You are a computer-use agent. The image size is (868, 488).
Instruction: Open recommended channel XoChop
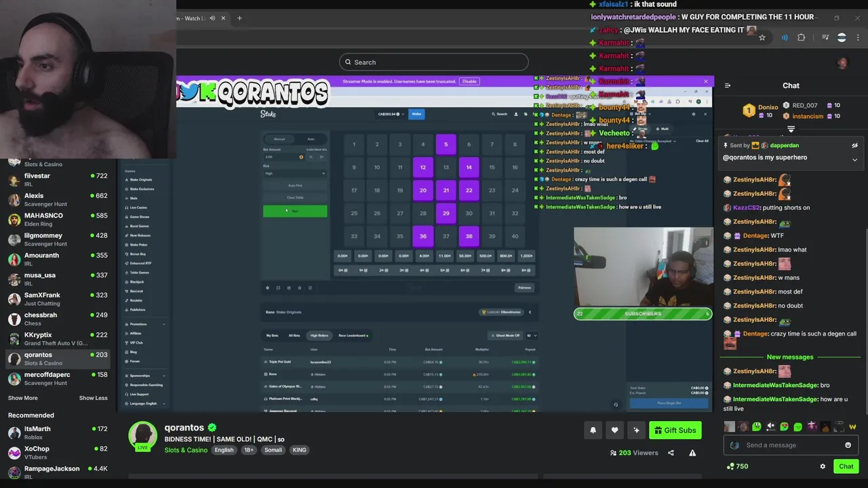point(59,452)
